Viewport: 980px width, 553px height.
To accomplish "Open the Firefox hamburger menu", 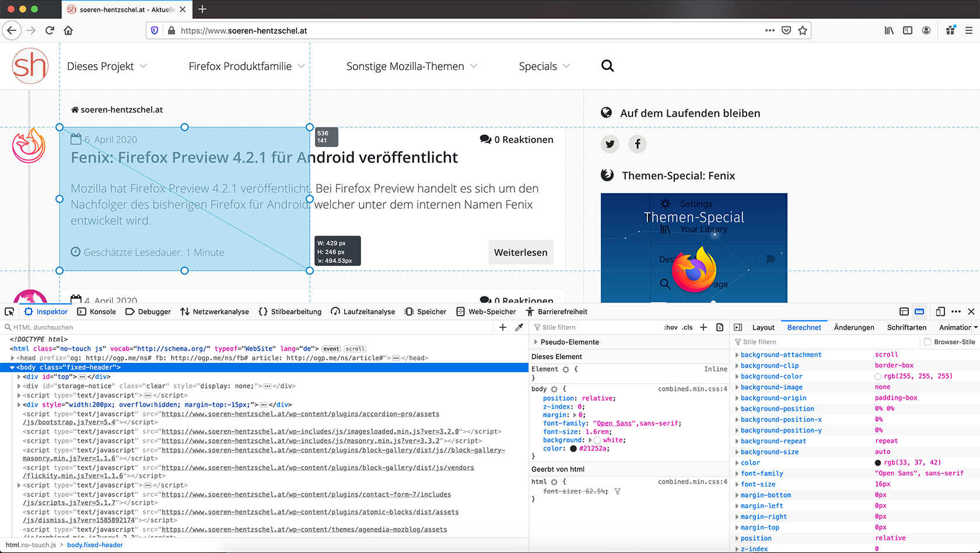I will coord(969,30).
